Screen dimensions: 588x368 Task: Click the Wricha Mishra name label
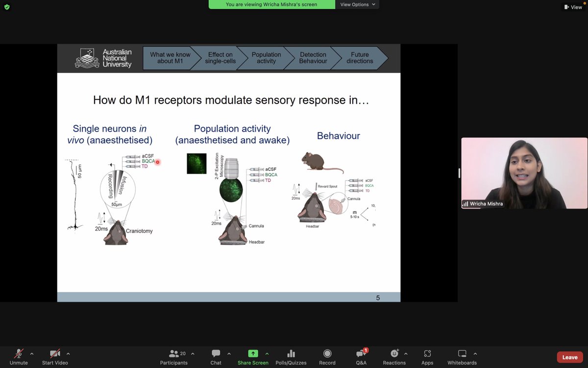point(482,204)
